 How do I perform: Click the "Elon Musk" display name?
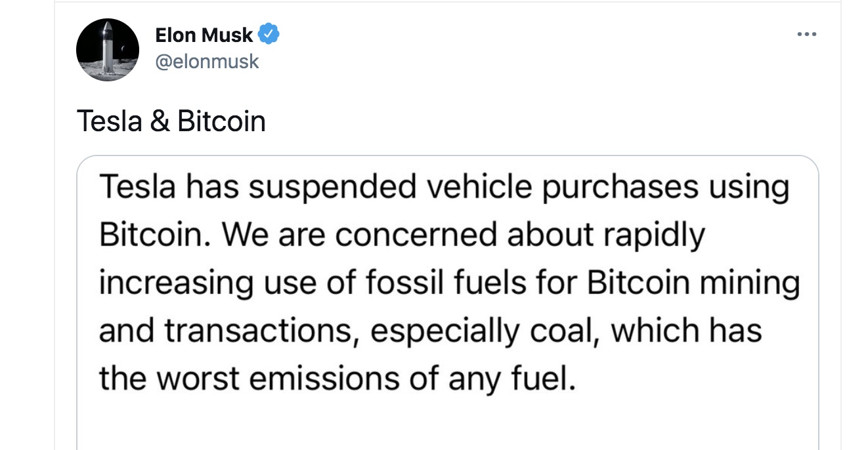204,35
